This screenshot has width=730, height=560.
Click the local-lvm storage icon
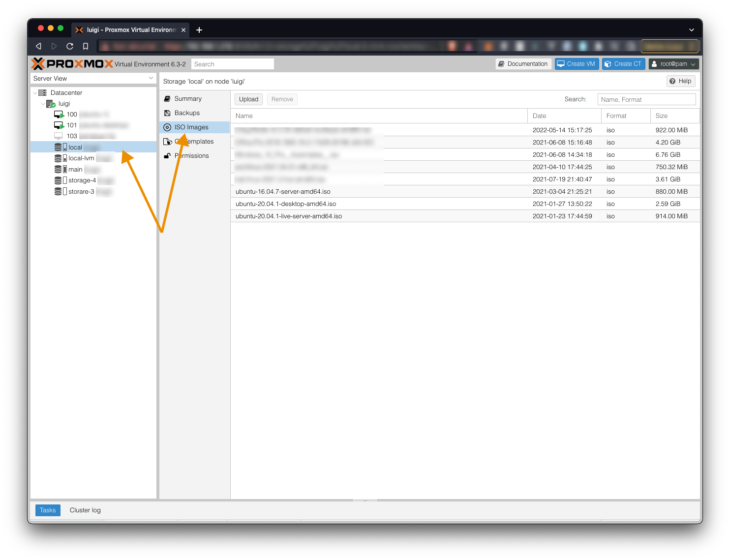pos(61,158)
